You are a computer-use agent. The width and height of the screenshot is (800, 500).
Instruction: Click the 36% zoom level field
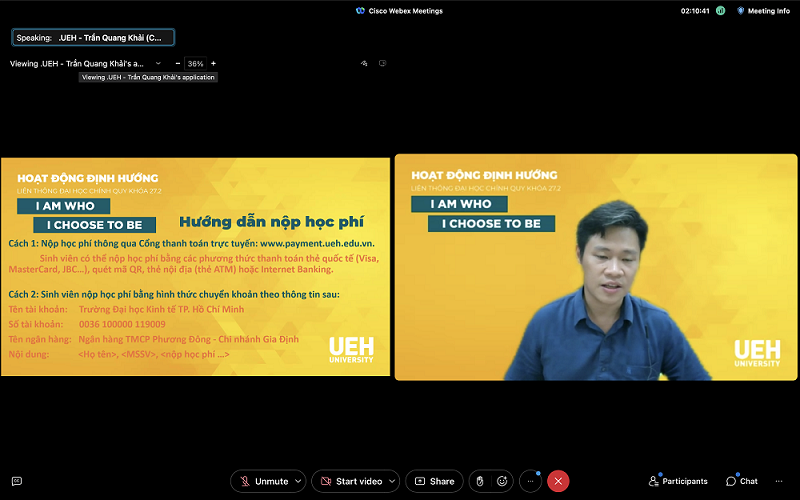(x=195, y=63)
